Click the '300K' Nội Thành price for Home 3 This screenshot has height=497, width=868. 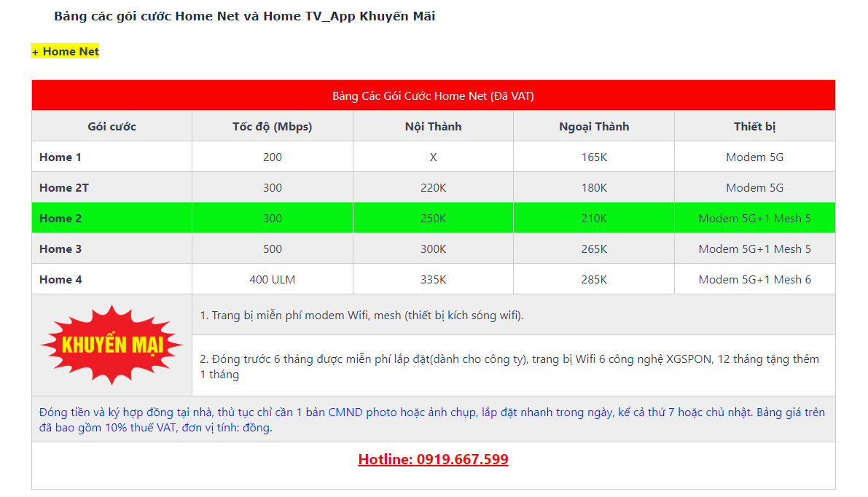433,249
